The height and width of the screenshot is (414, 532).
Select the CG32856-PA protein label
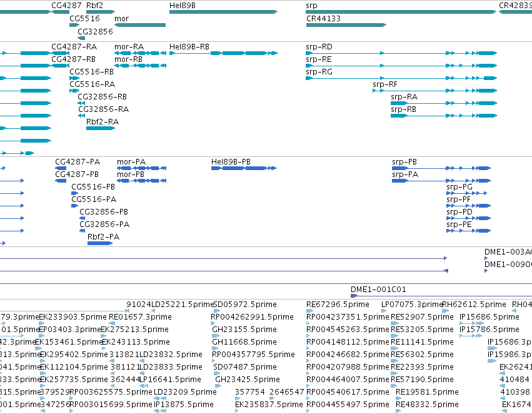tap(104, 225)
